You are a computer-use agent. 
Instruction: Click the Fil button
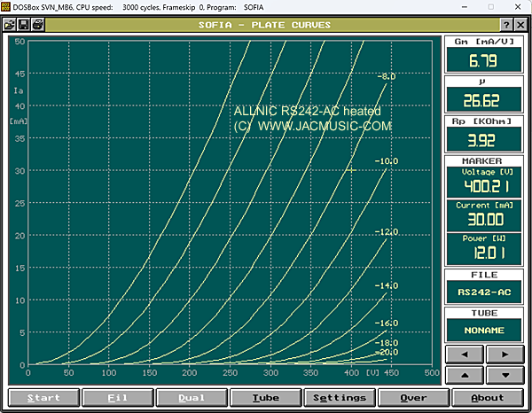[118, 398]
